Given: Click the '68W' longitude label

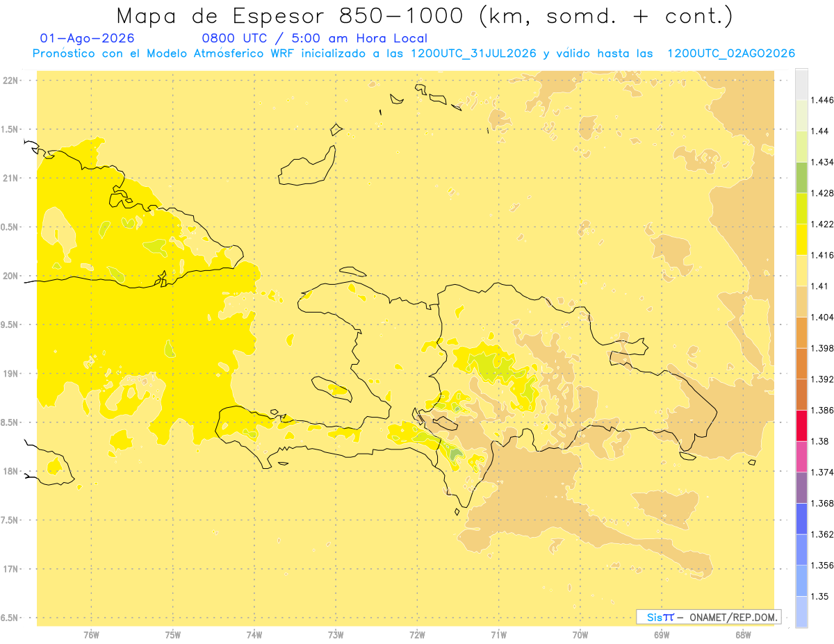Looking at the screenshot, I should [743, 634].
